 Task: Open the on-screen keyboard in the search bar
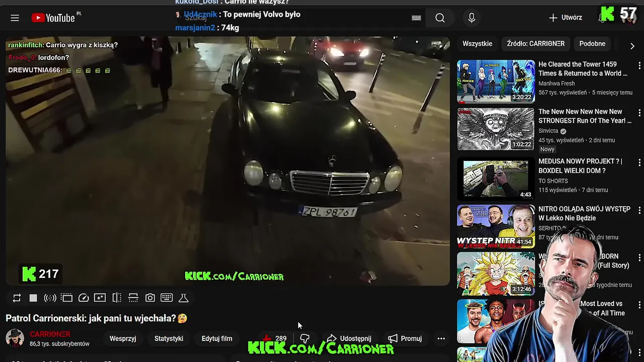tap(416, 18)
